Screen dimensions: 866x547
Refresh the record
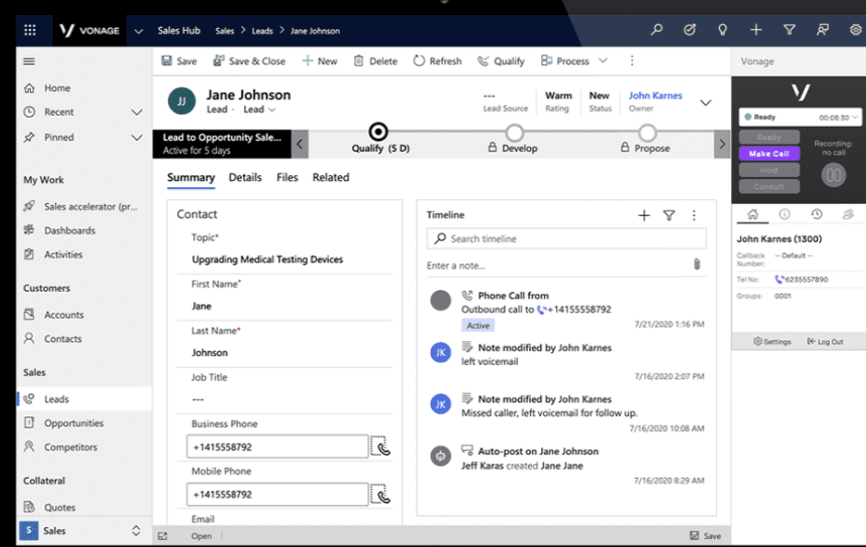437,61
